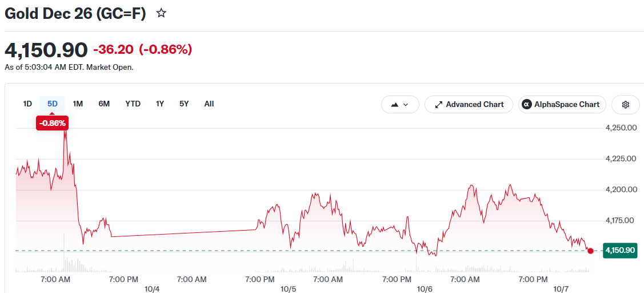Select the 1D time range
The image size is (644, 293).
pos(27,104)
